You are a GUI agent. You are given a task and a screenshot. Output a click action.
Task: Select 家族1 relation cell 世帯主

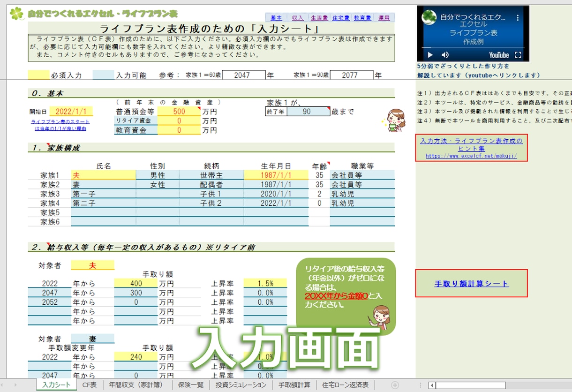tap(211, 175)
